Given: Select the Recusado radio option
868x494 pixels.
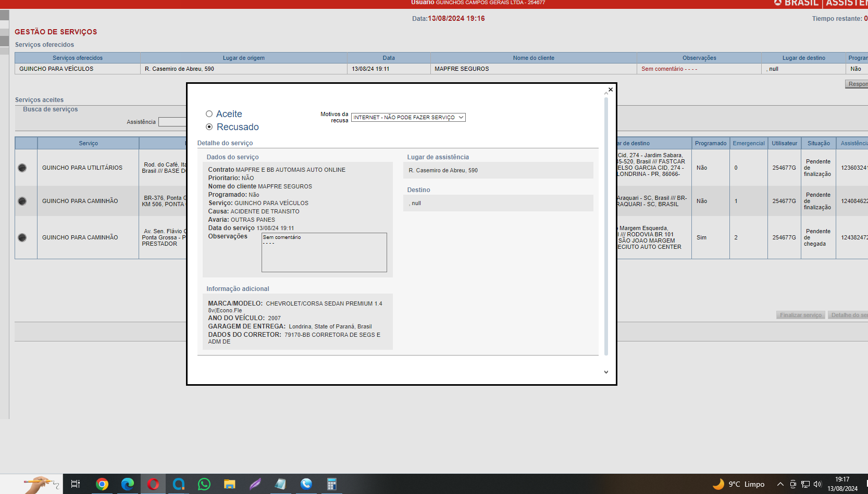Looking at the screenshot, I should click(x=209, y=127).
